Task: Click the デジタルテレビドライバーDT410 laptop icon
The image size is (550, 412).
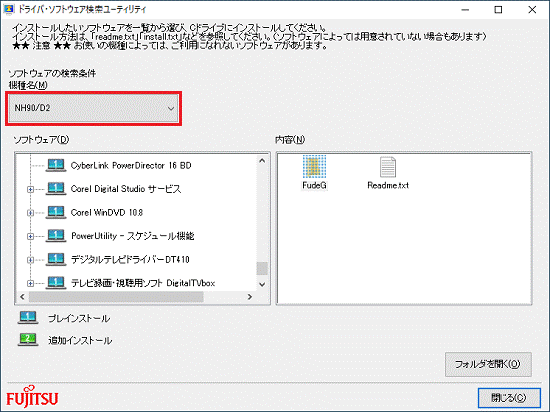Action: pos(56,259)
